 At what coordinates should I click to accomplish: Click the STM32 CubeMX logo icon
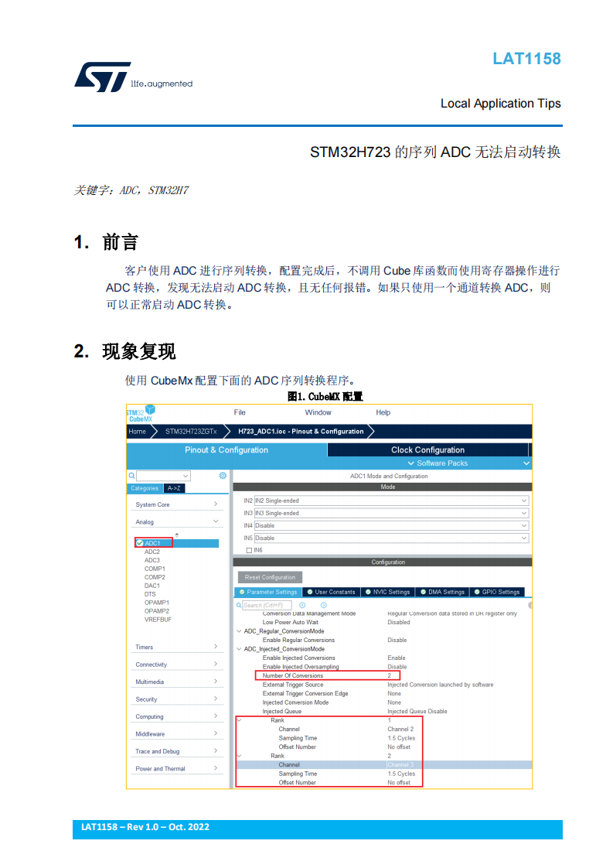(x=141, y=413)
